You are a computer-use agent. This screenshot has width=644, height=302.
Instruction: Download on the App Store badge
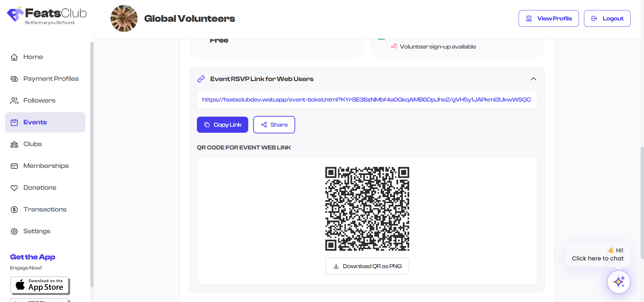(40, 286)
